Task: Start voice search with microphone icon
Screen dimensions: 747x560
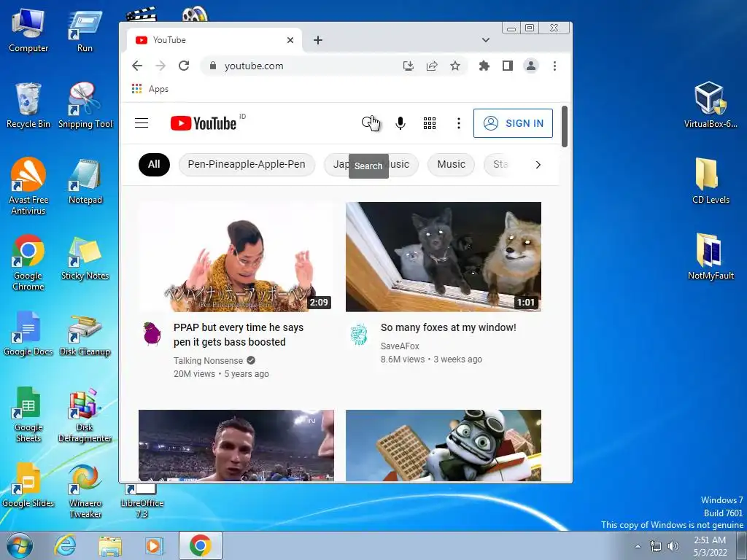Action: coord(400,123)
